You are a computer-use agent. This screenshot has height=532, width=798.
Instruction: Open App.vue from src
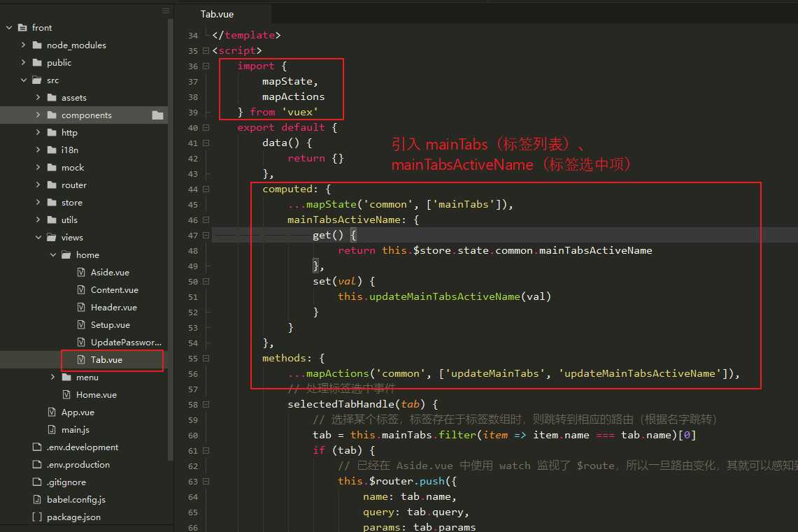(78, 412)
